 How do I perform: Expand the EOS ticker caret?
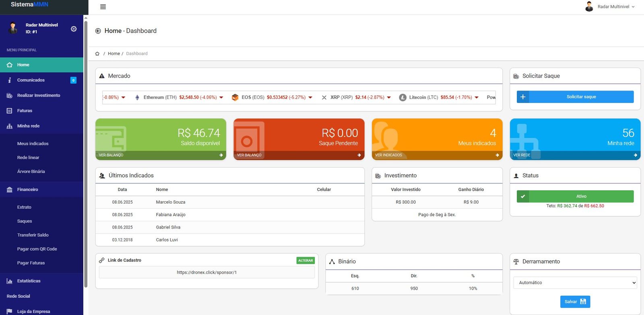tap(310, 97)
